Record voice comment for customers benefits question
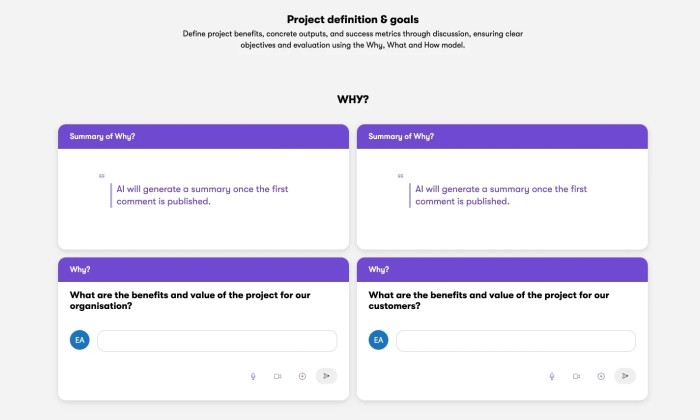Image resolution: width=700 pixels, height=420 pixels. 552,376
